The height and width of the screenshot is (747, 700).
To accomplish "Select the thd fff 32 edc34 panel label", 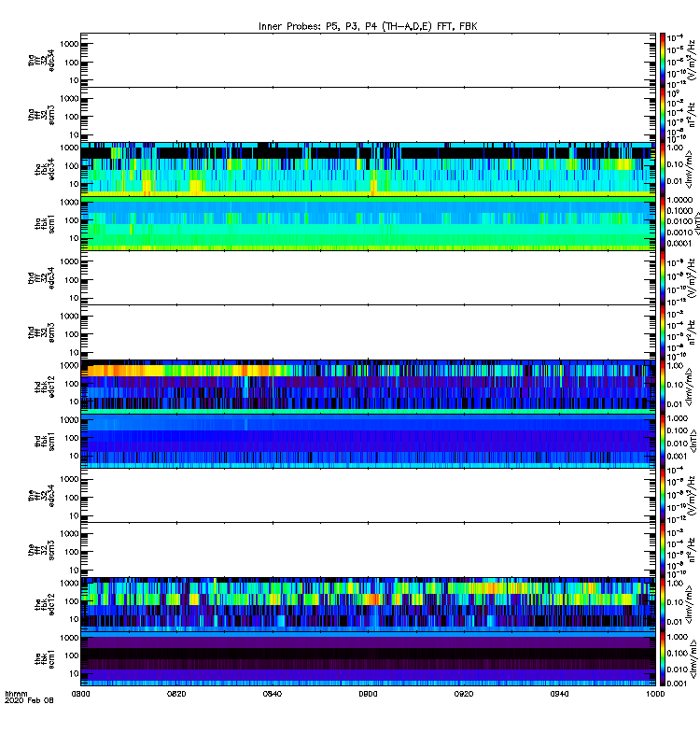I will [41, 278].
